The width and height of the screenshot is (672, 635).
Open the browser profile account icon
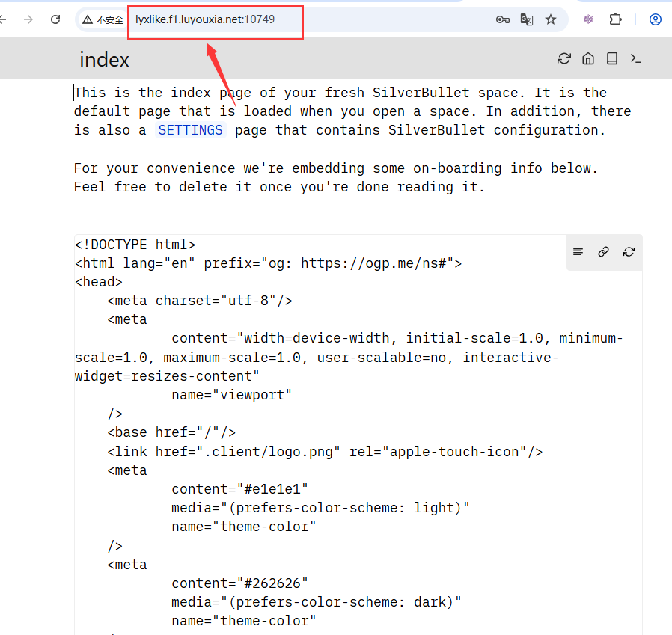(x=656, y=19)
